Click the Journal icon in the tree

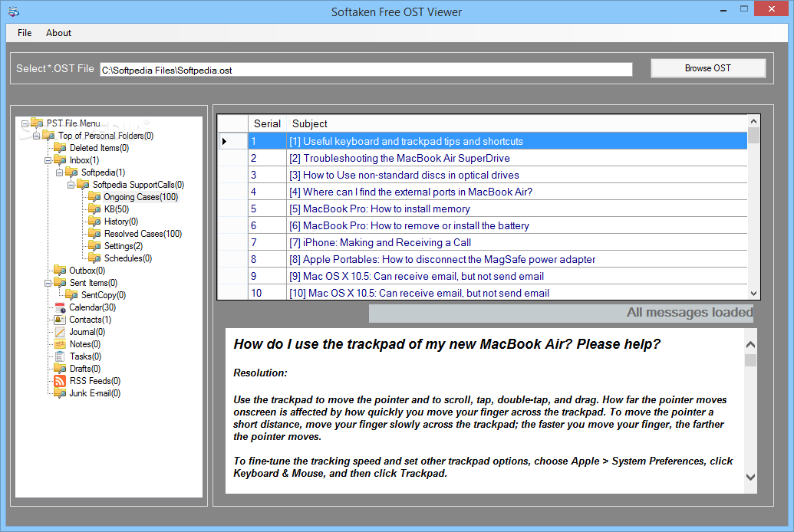point(60,332)
